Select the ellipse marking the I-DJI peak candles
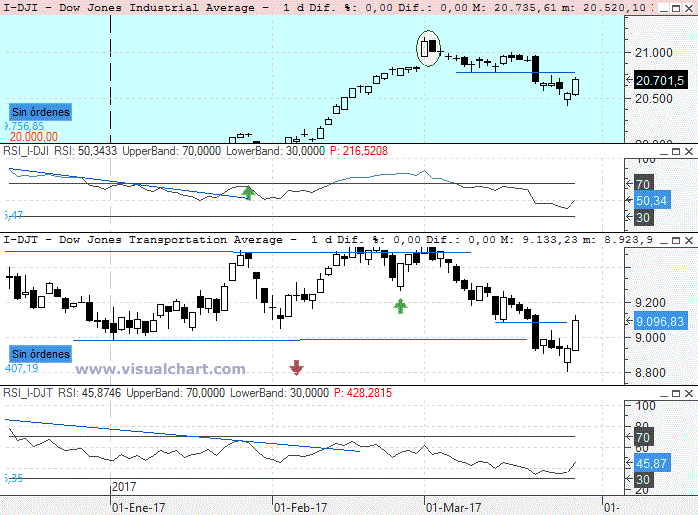Image resolution: width=698 pixels, height=515 pixels. point(429,49)
